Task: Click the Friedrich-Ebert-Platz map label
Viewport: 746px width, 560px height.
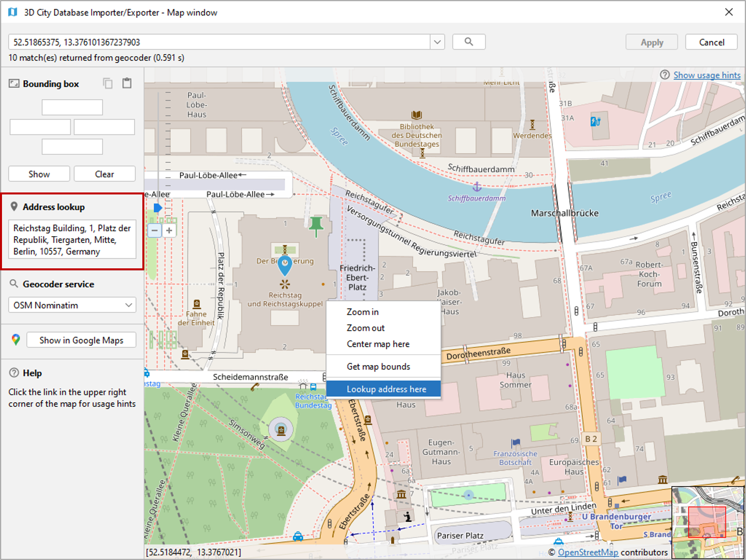Action: [357, 277]
